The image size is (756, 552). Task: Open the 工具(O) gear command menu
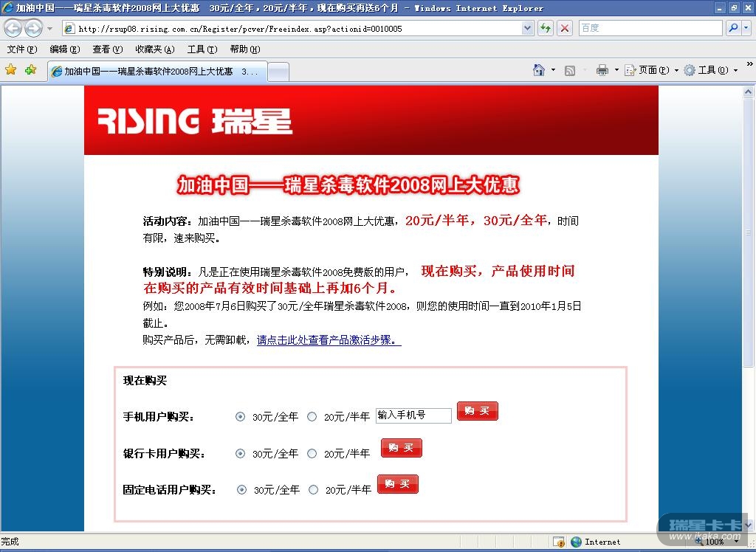pyautogui.click(x=711, y=70)
